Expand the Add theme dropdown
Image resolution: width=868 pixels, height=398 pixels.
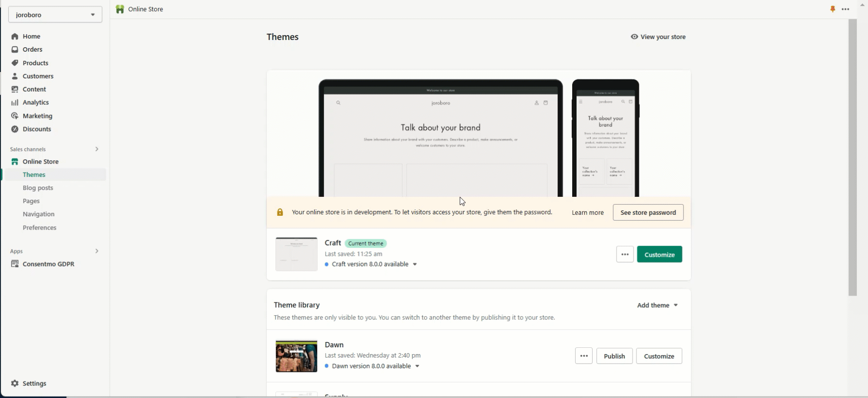pyautogui.click(x=657, y=305)
